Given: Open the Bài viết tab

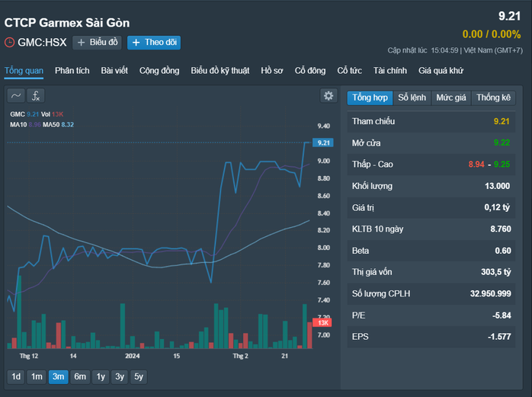Looking at the screenshot, I should [x=114, y=71].
